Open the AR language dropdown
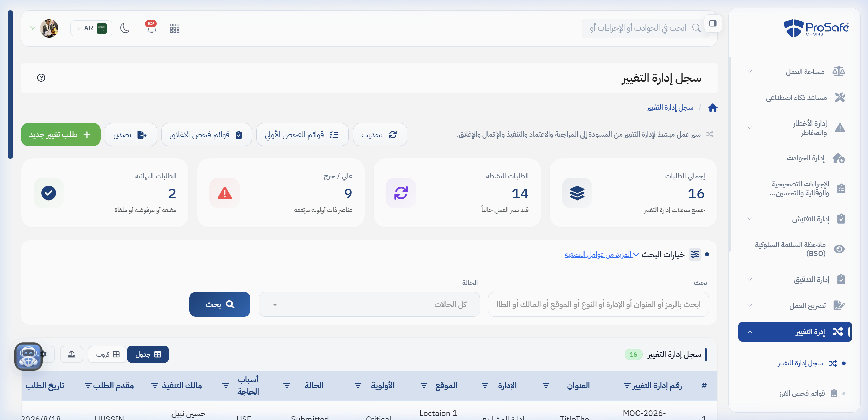The image size is (868, 420). 91,28
